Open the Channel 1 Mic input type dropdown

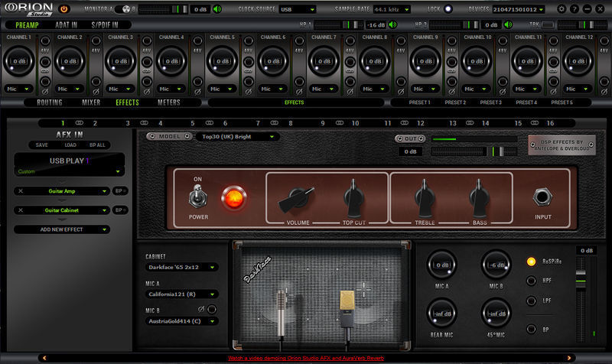click(x=18, y=89)
